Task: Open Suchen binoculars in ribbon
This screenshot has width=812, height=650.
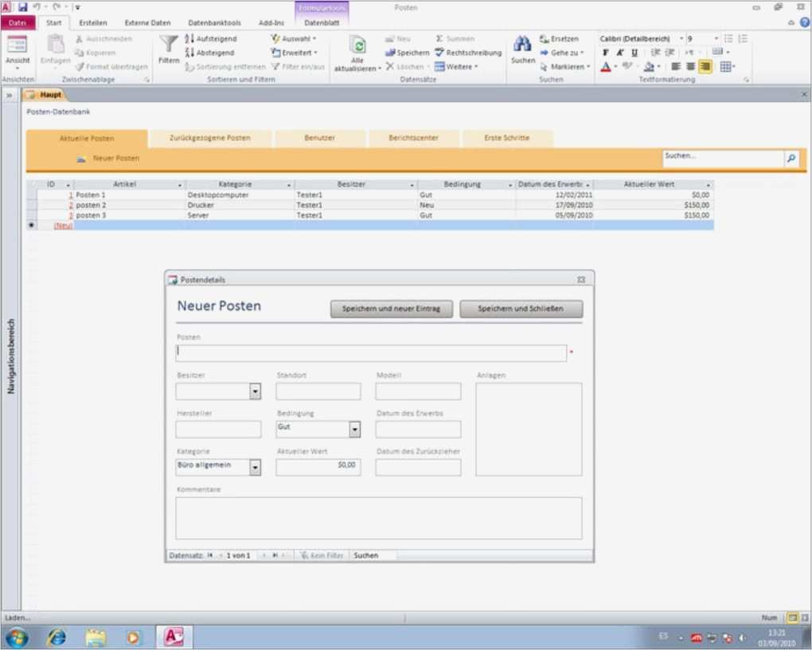Action: point(522,45)
